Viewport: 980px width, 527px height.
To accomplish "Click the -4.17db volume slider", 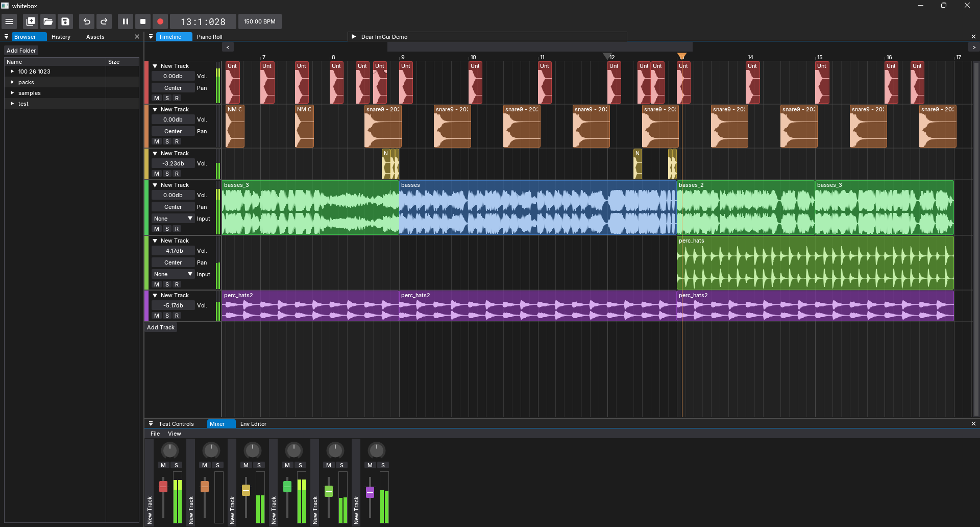I will click(x=173, y=251).
